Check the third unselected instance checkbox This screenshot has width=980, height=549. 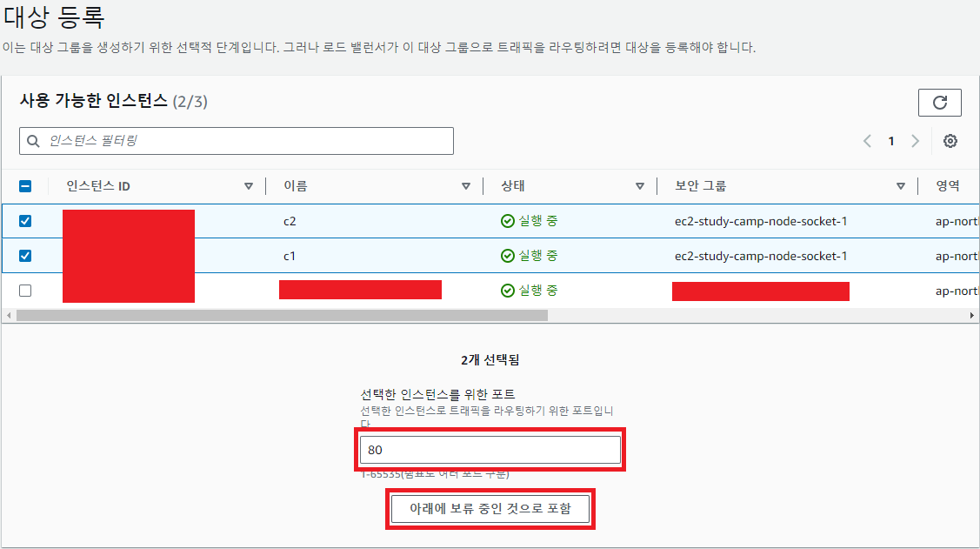click(25, 291)
